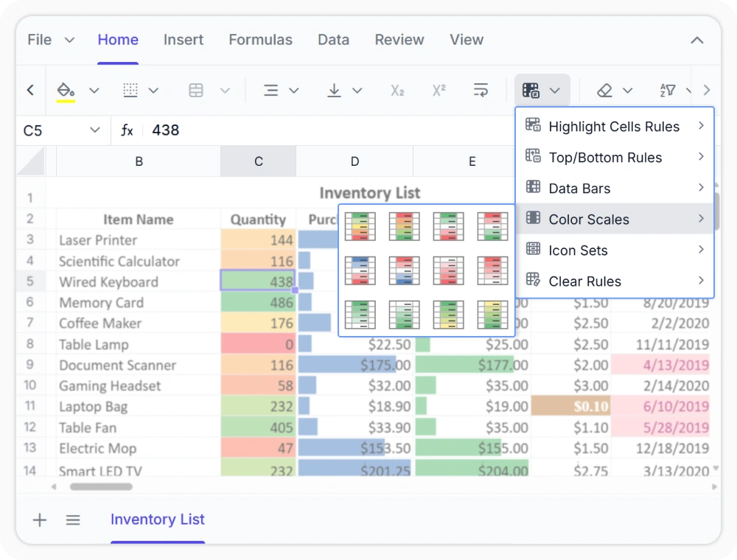The height and width of the screenshot is (560, 737).
Task: Click the horizontal align icon
Action: click(x=270, y=90)
